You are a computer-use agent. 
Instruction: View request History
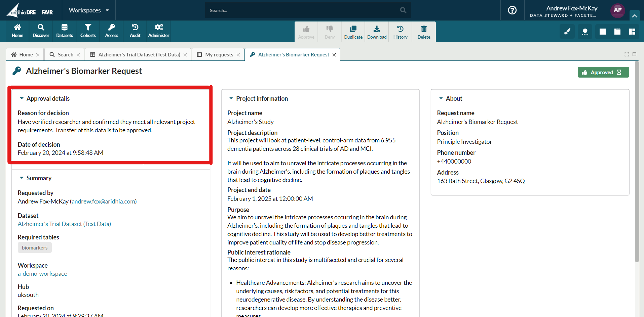[x=400, y=32]
